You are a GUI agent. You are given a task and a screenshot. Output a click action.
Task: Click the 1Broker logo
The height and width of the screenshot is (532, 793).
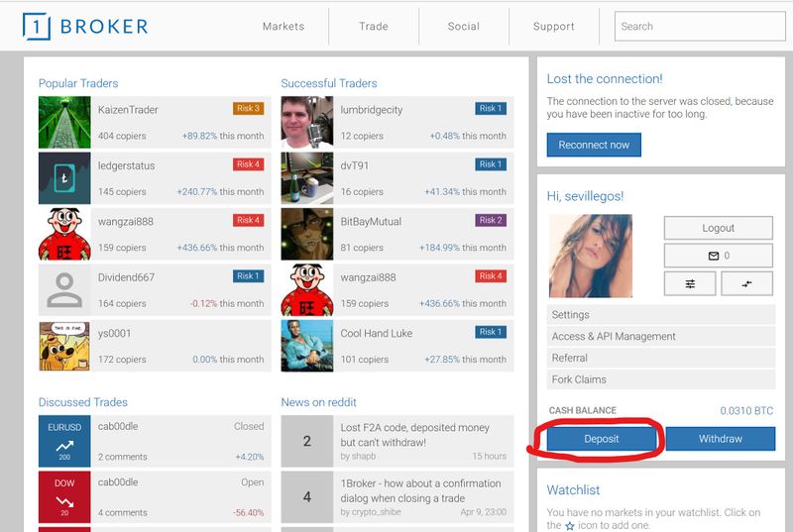click(85, 27)
